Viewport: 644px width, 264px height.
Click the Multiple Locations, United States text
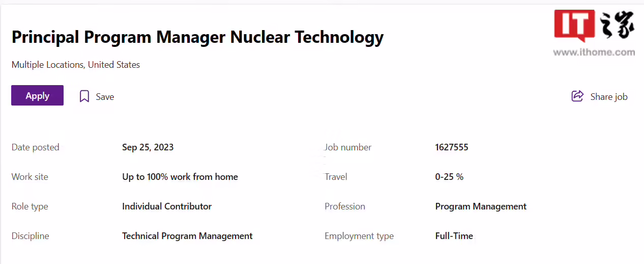76,65
